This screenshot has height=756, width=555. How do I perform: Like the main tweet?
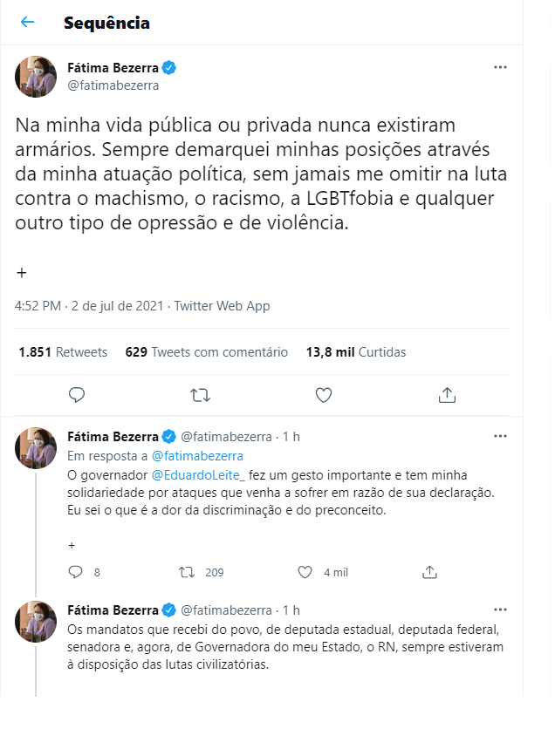tap(324, 395)
